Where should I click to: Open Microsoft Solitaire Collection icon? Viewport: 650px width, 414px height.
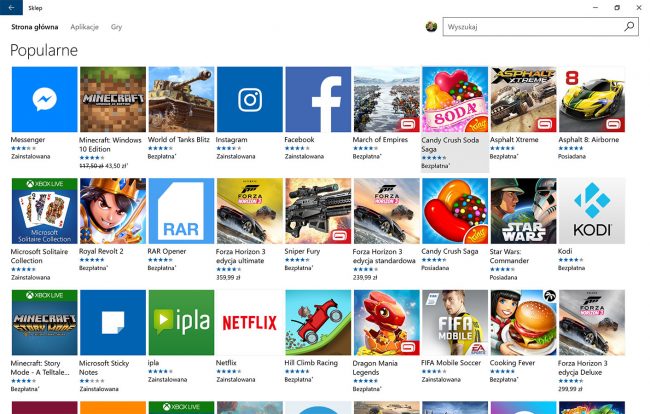[x=44, y=211]
